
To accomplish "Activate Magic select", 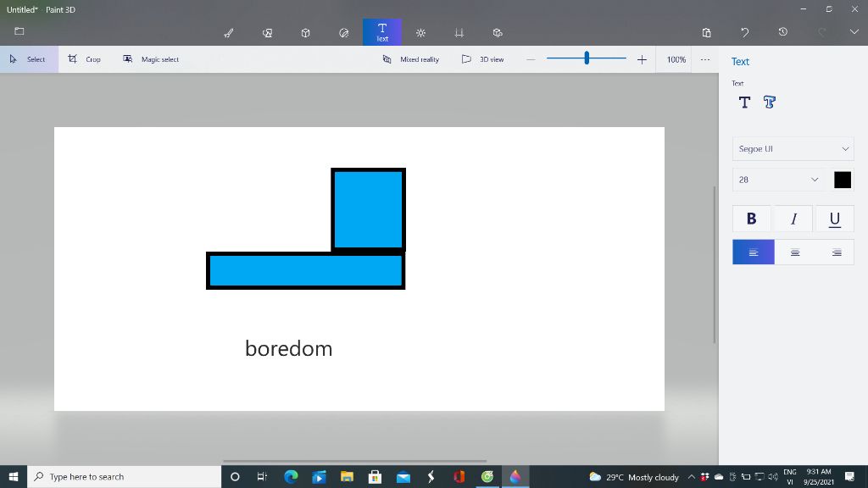I will click(x=151, y=59).
